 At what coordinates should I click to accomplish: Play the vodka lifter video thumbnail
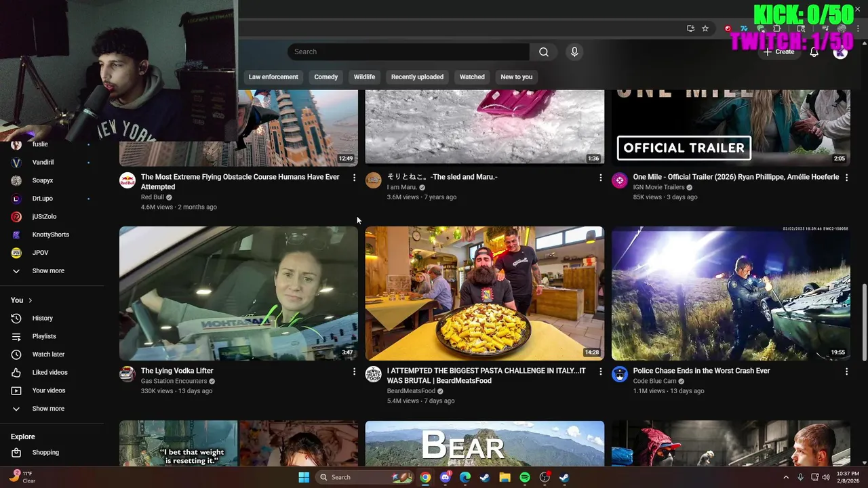tap(239, 293)
